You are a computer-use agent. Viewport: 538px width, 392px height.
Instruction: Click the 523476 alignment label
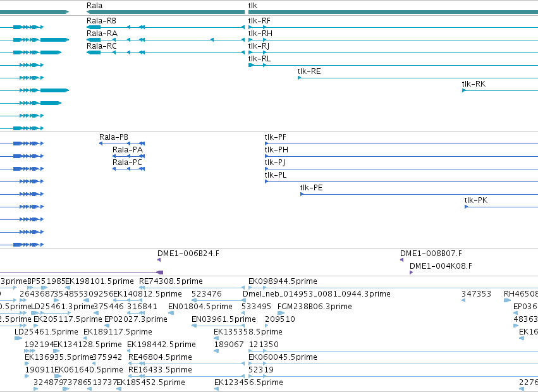(x=207, y=294)
